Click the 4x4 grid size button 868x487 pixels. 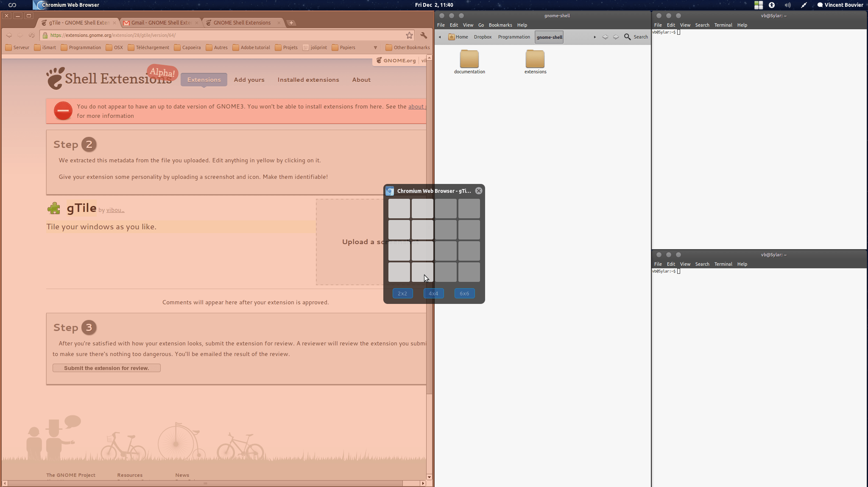click(433, 293)
